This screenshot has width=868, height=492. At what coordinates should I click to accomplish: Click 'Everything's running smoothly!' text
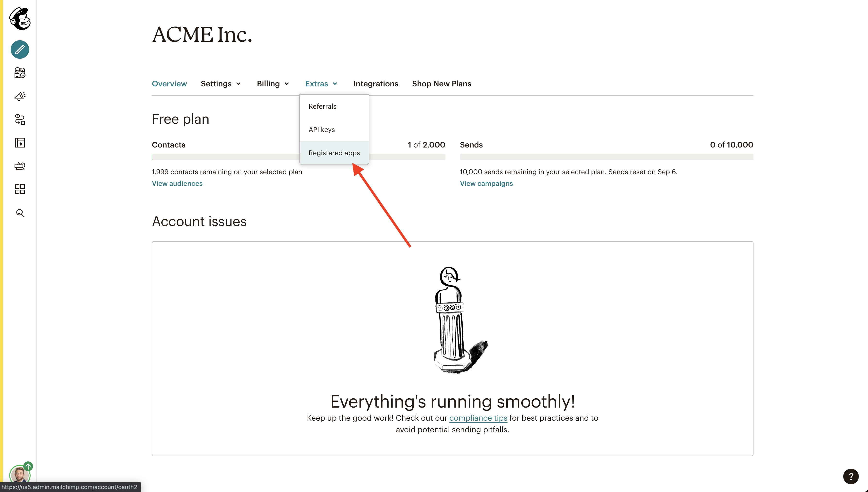[452, 402]
